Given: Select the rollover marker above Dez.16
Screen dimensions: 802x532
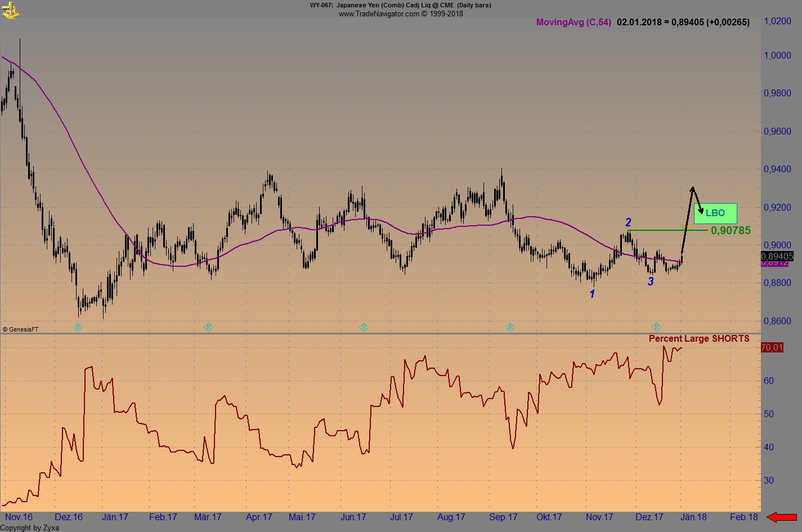Looking at the screenshot, I should click(x=78, y=327).
